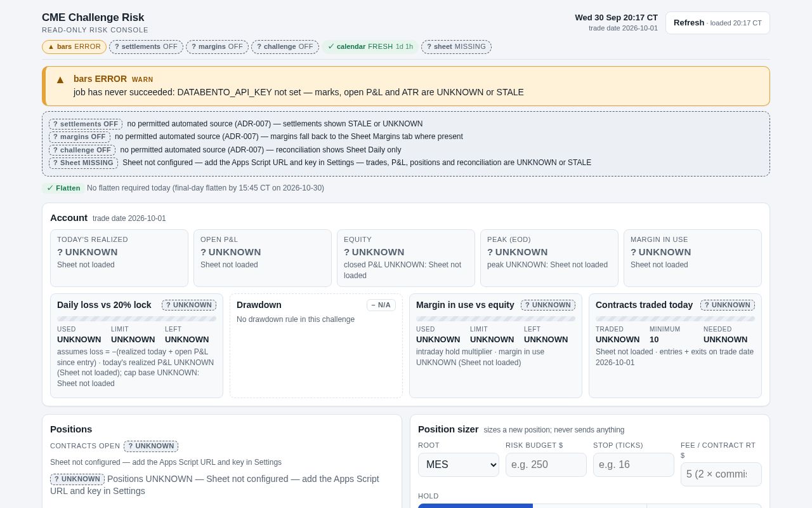Click the challenge OFF header pill
Viewport: 812px width, 508px height.
[x=285, y=47]
